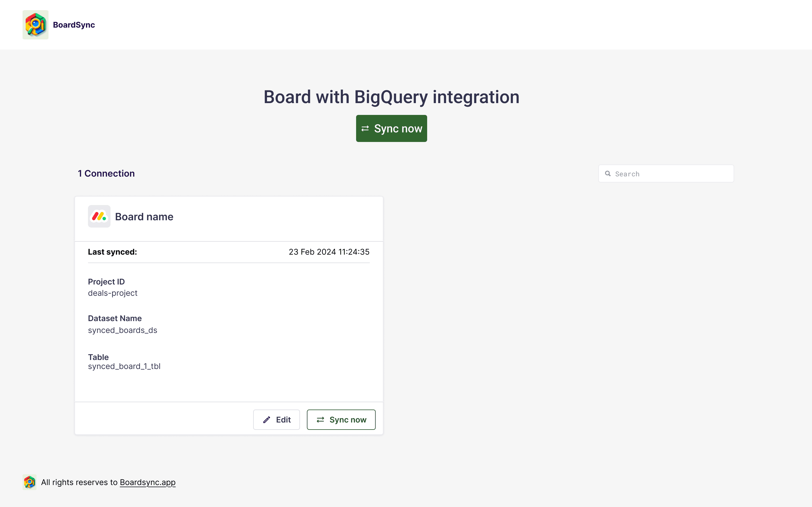Click the BoardSync brand name text
This screenshot has width=812, height=507.
click(x=74, y=25)
